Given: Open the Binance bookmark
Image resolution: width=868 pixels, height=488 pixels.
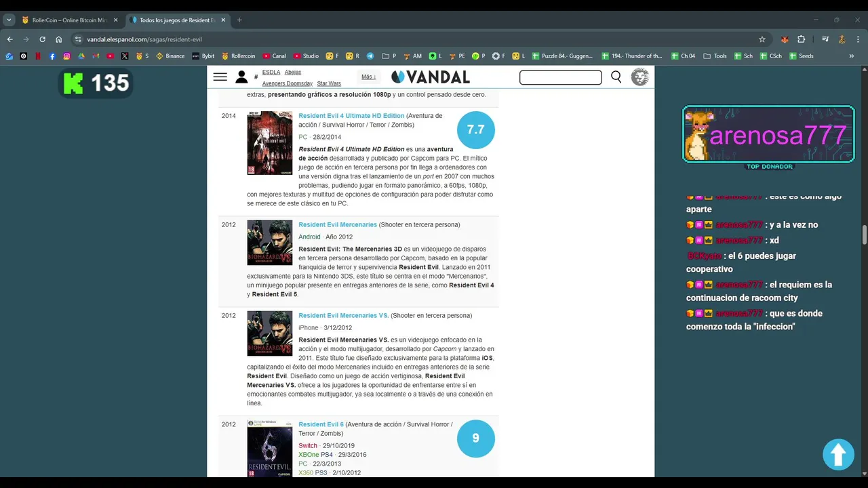Looking at the screenshot, I should click(170, 56).
